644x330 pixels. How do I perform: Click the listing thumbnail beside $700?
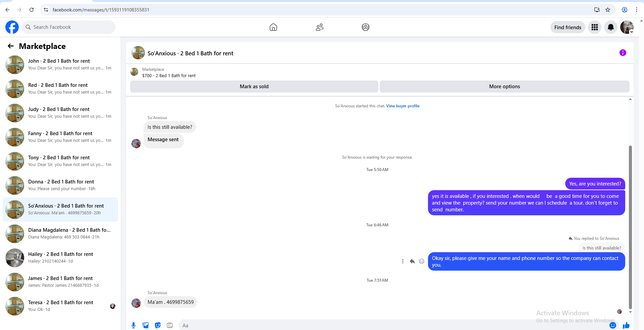(x=134, y=72)
